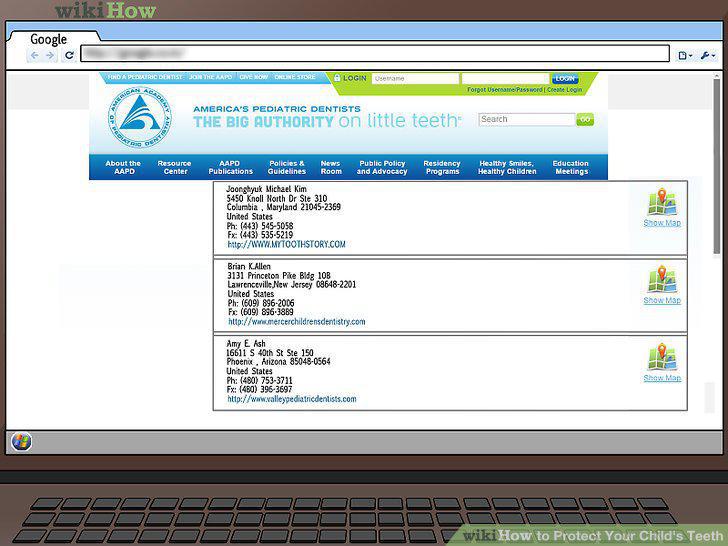728x546 pixels.
Task: Focus the site Search box
Action: coord(526,119)
